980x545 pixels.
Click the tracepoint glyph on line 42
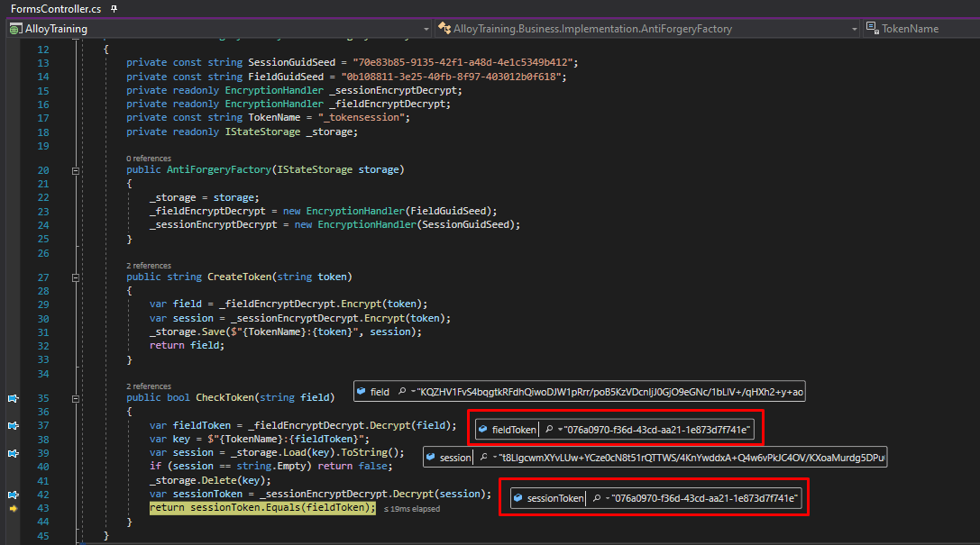point(14,495)
